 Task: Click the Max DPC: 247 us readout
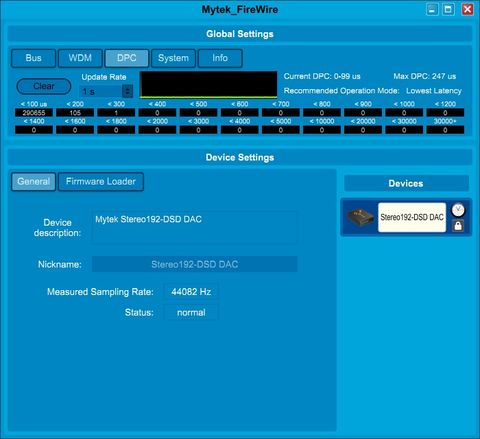[425, 76]
